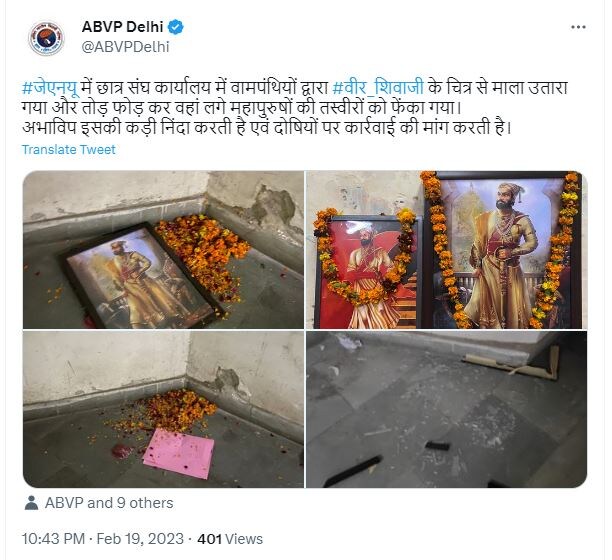Click Translate Tweet
This screenshot has width=612, height=560.
click(68, 150)
